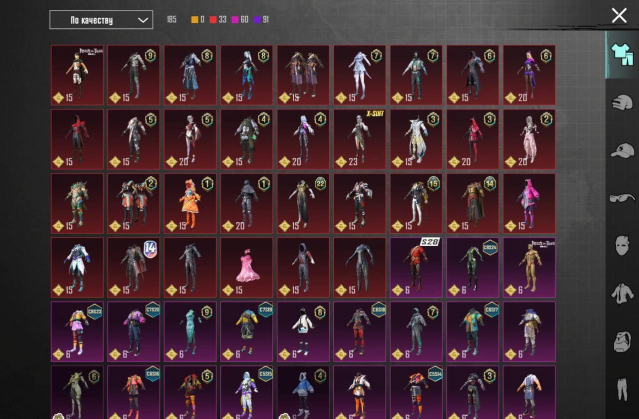Switch to the cap headwear category
This screenshot has height=419, width=639.
click(x=621, y=149)
